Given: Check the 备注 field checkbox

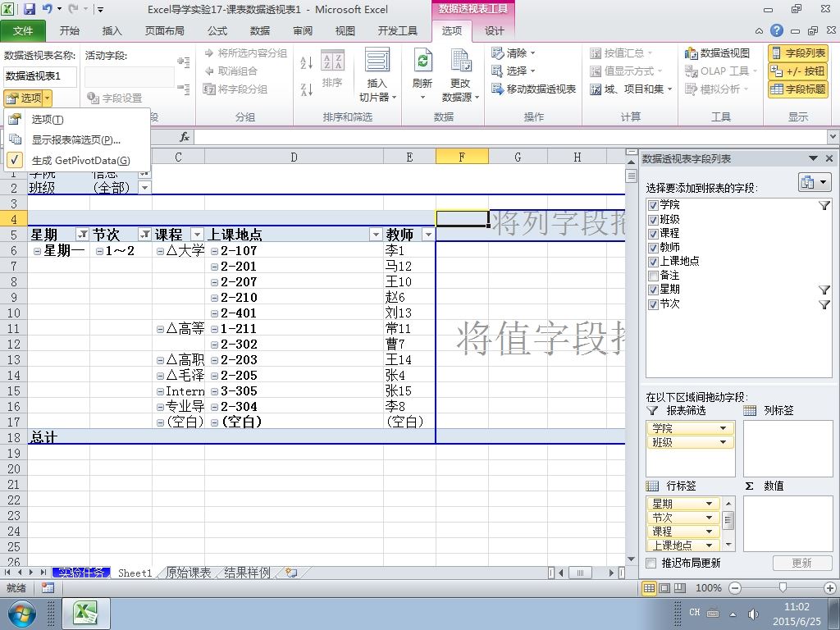Looking at the screenshot, I should (653, 276).
